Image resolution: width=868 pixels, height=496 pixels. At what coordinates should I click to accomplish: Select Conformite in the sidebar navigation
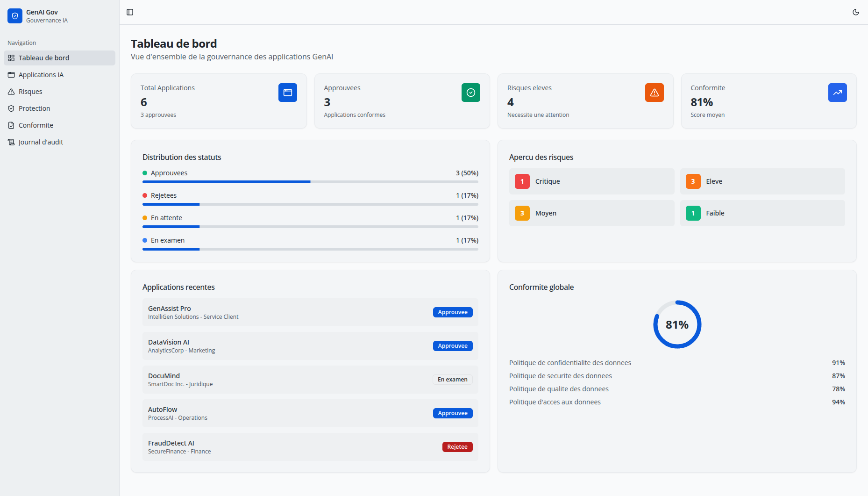[36, 125]
